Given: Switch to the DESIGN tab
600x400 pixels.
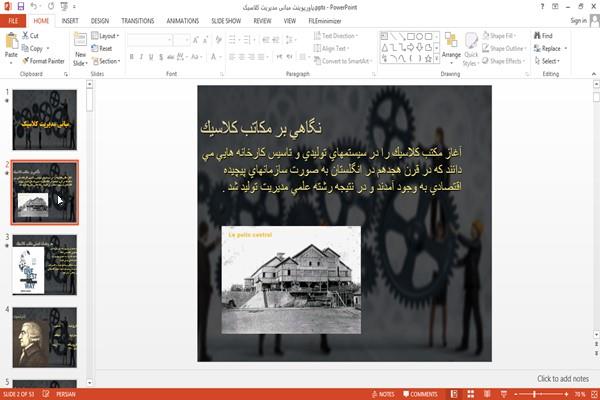Looking at the screenshot, I should (x=100, y=21).
